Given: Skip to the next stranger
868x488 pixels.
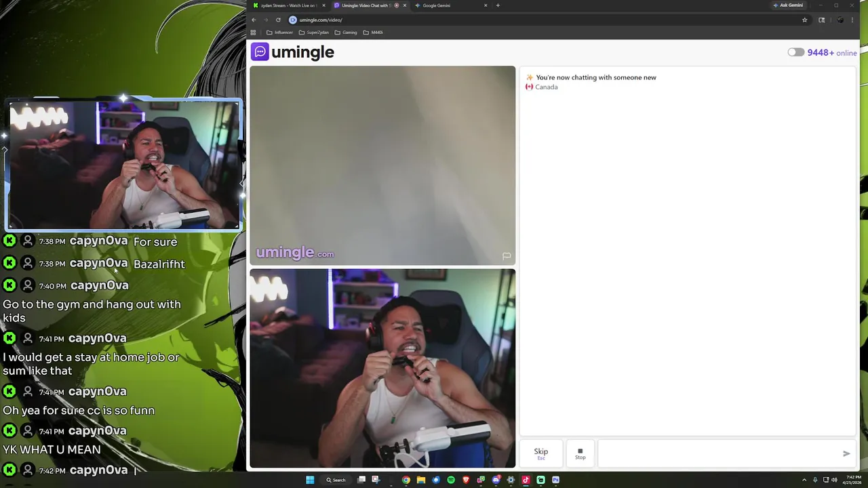Looking at the screenshot, I should point(540,453).
